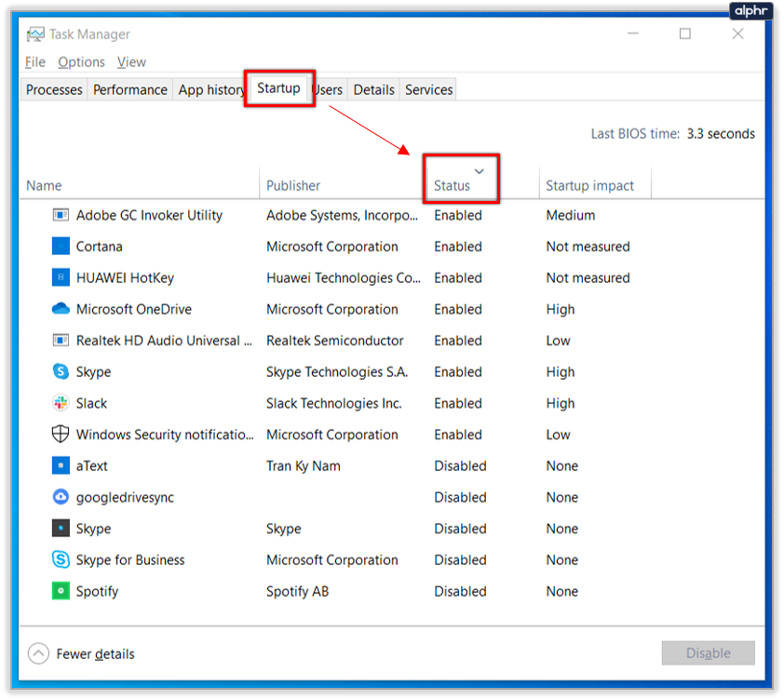Open the Options menu
Screen dimensions: 784x700
82,62
